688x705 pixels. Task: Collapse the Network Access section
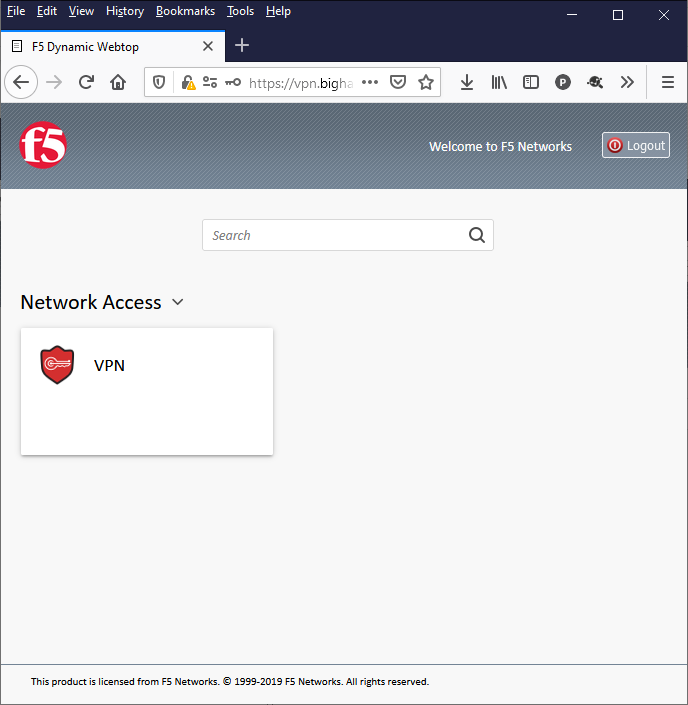178,302
